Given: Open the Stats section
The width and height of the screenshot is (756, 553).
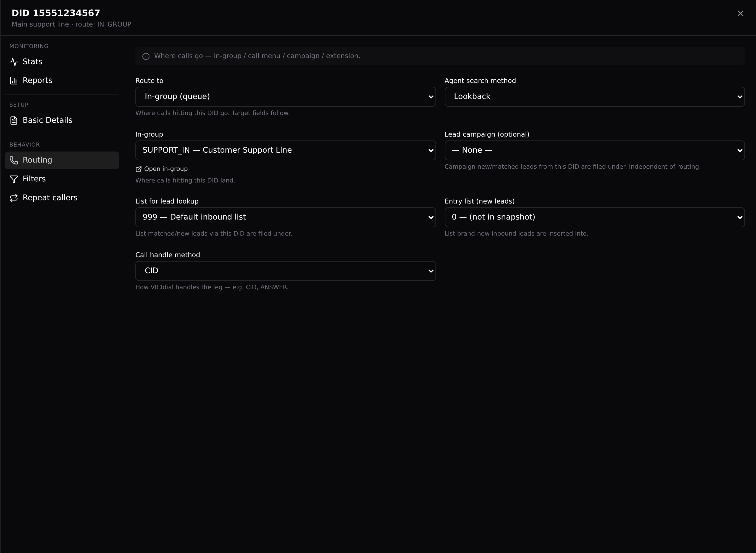Looking at the screenshot, I should [62, 62].
